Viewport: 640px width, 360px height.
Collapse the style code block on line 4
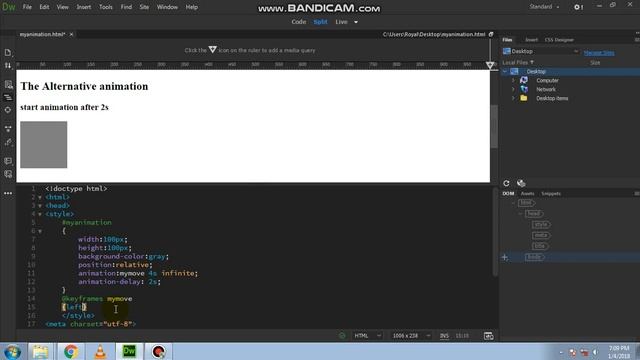pos(40,214)
